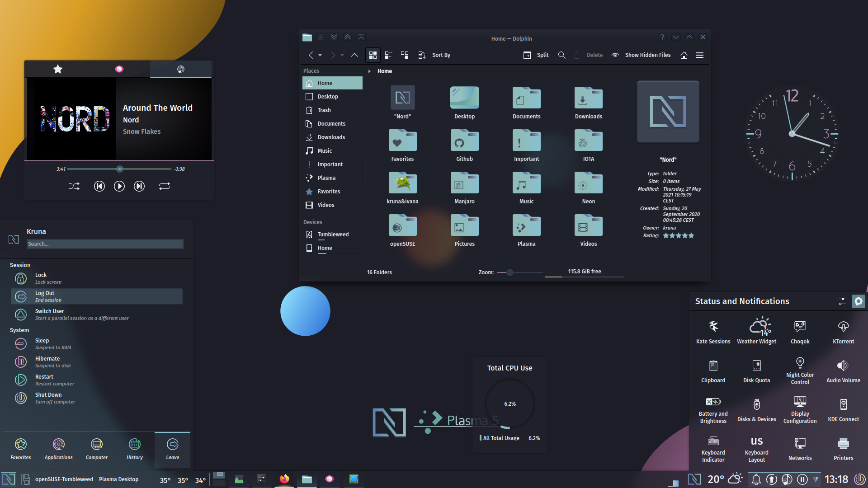The width and height of the screenshot is (868, 488).
Task: Open Kate Sessions in system tray
Action: (x=713, y=332)
